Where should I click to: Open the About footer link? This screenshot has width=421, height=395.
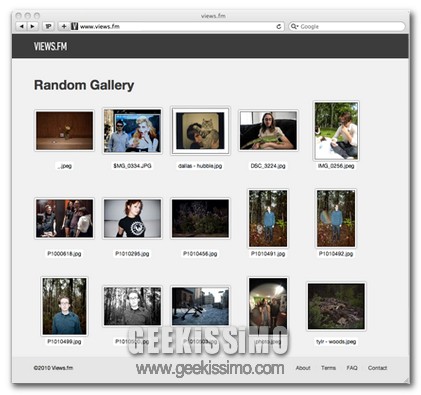303,368
